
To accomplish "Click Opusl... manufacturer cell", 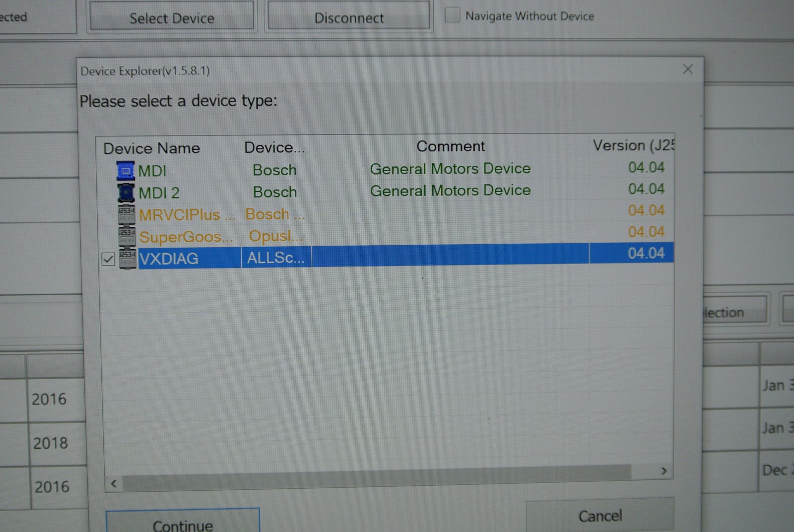I will (275, 236).
